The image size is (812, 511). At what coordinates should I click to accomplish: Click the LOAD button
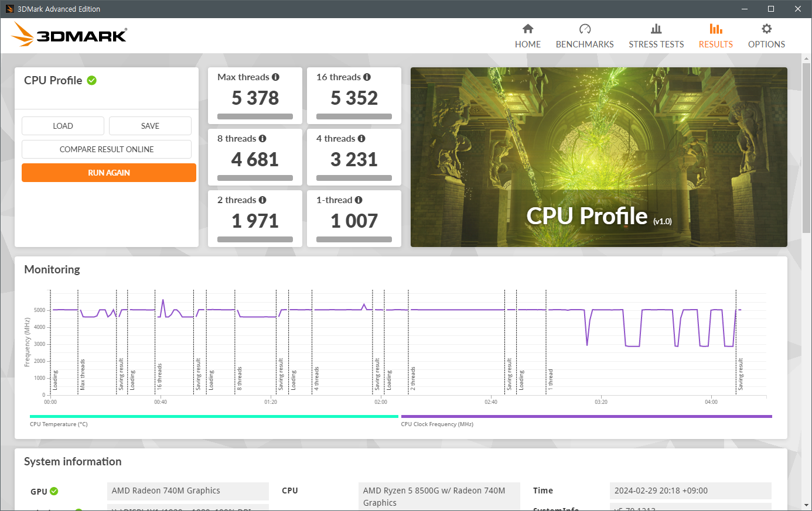[63, 126]
